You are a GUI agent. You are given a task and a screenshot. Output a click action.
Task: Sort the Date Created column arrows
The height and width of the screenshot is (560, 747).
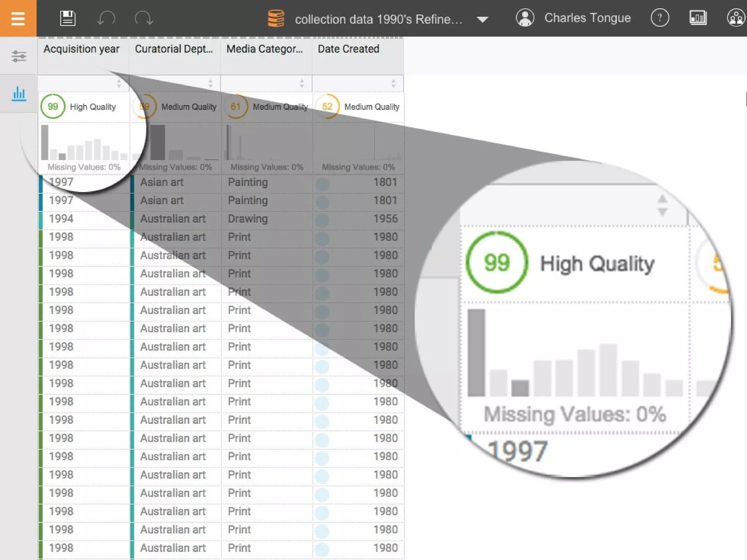click(x=393, y=83)
